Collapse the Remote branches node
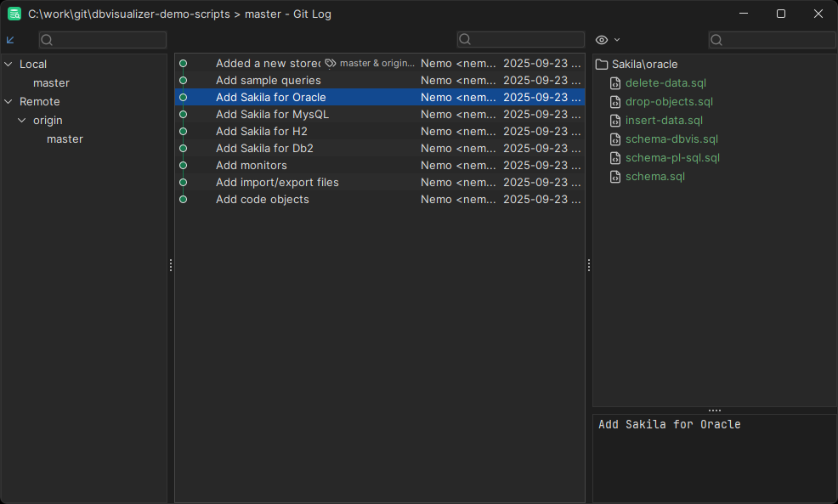Screen dimensions: 838x504 pyautogui.click(x=8, y=102)
